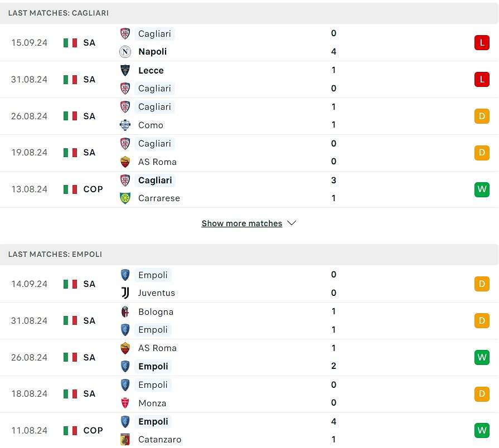Select the Last Matches: Empoli header
This screenshot has height=448, width=499.
[x=250, y=254]
